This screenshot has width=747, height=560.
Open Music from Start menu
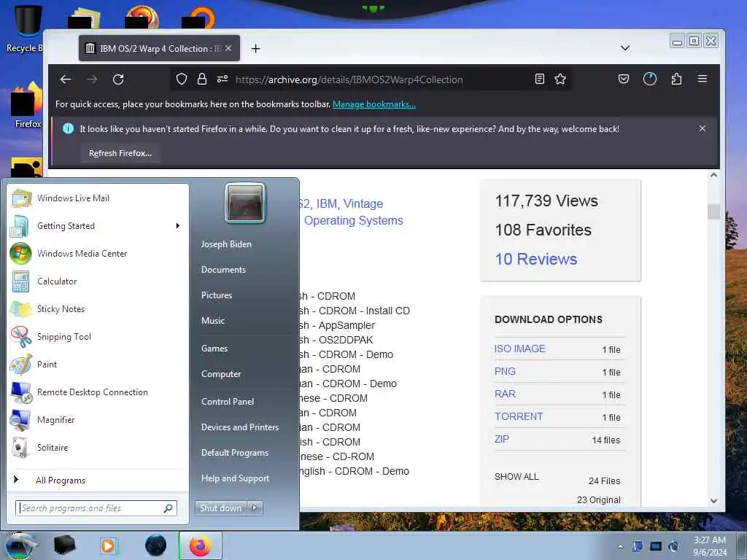click(x=213, y=321)
